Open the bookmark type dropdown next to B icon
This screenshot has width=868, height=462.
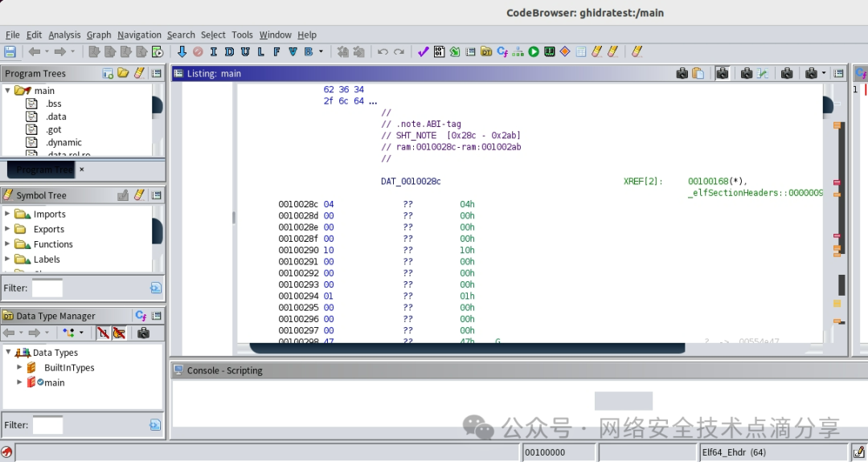pyautogui.click(x=321, y=52)
